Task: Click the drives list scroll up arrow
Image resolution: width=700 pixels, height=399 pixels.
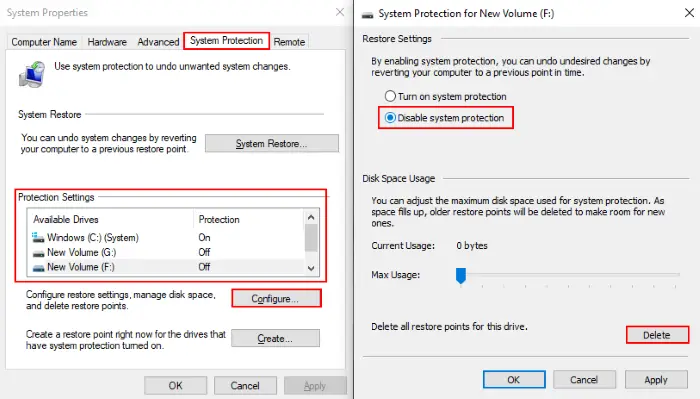Action: (x=311, y=217)
